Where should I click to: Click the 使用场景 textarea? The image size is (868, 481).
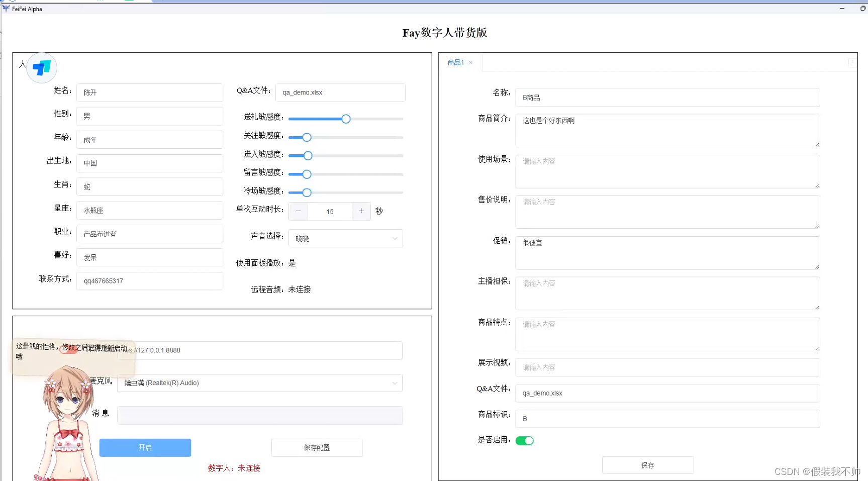pyautogui.click(x=667, y=171)
